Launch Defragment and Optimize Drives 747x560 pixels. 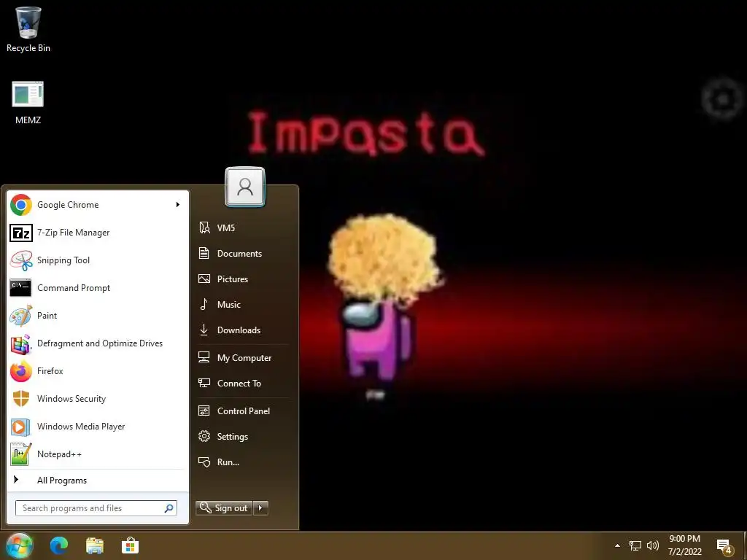click(x=98, y=343)
